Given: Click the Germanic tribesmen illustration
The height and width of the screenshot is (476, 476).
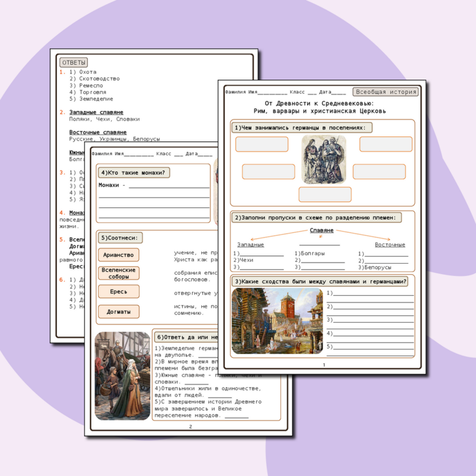Looking at the screenshot, I should [x=324, y=159].
